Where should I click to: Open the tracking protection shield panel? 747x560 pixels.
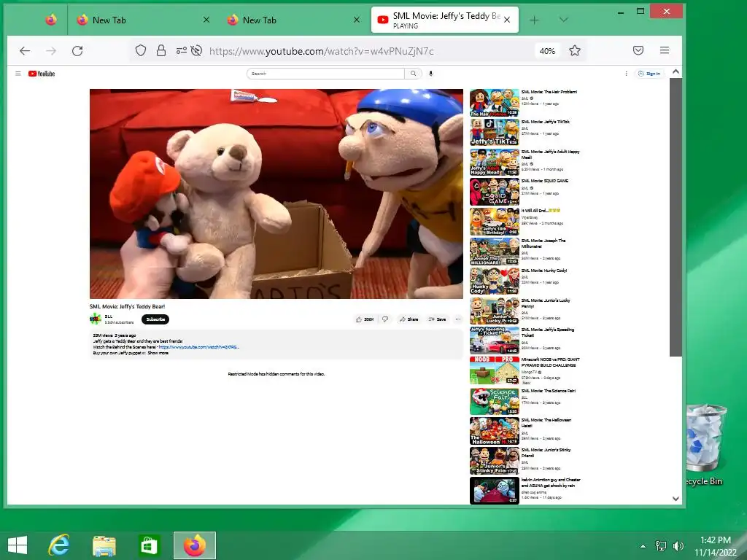(x=141, y=50)
